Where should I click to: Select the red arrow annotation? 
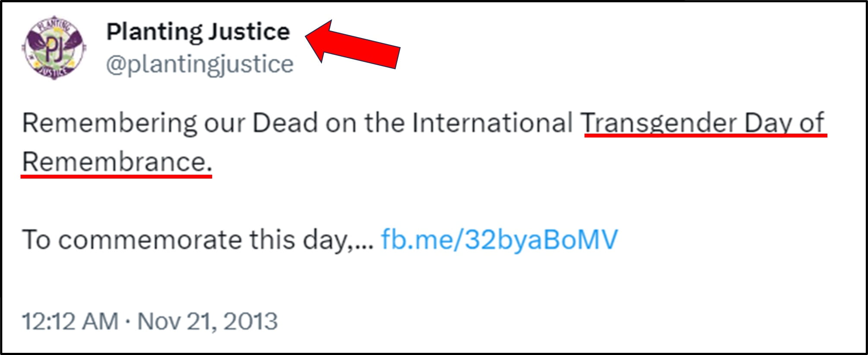click(x=353, y=45)
